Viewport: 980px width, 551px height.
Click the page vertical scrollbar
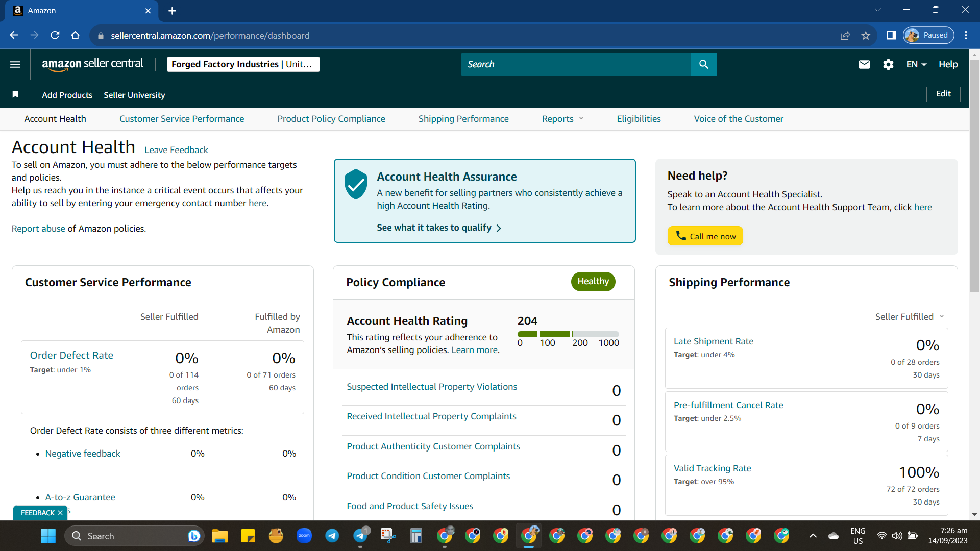(x=974, y=176)
